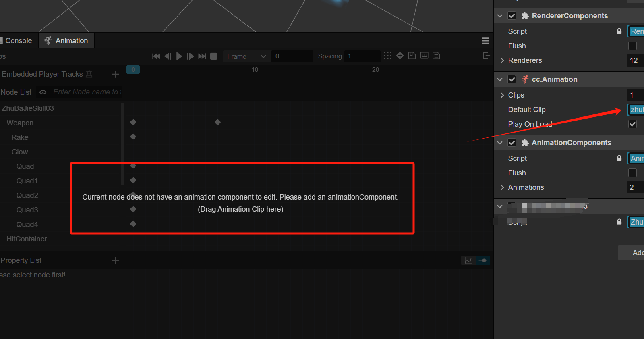Image resolution: width=644 pixels, height=339 pixels.
Task: Toggle the Play On Load checkbox
Action: point(633,124)
